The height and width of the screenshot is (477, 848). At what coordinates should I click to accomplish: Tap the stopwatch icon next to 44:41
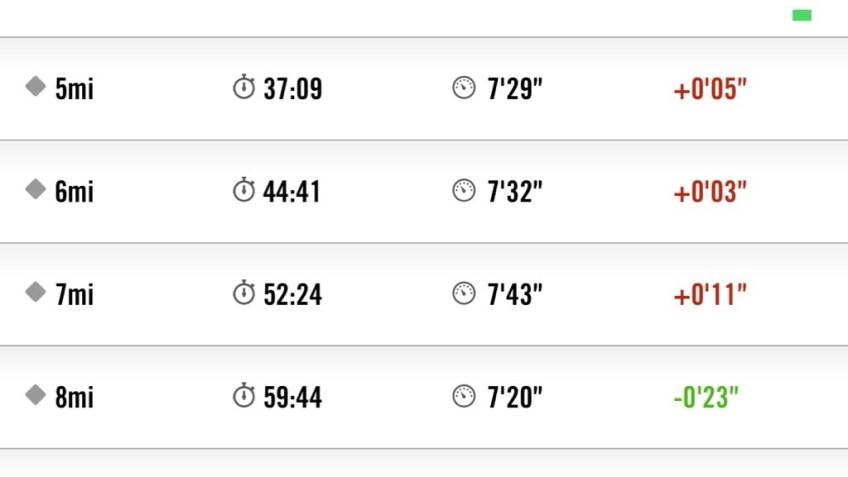[x=244, y=190]
